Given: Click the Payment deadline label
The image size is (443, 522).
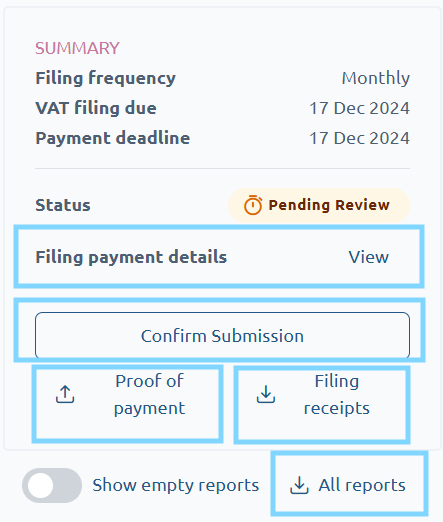Looking at the screenshot, I should tap(113, 138).
